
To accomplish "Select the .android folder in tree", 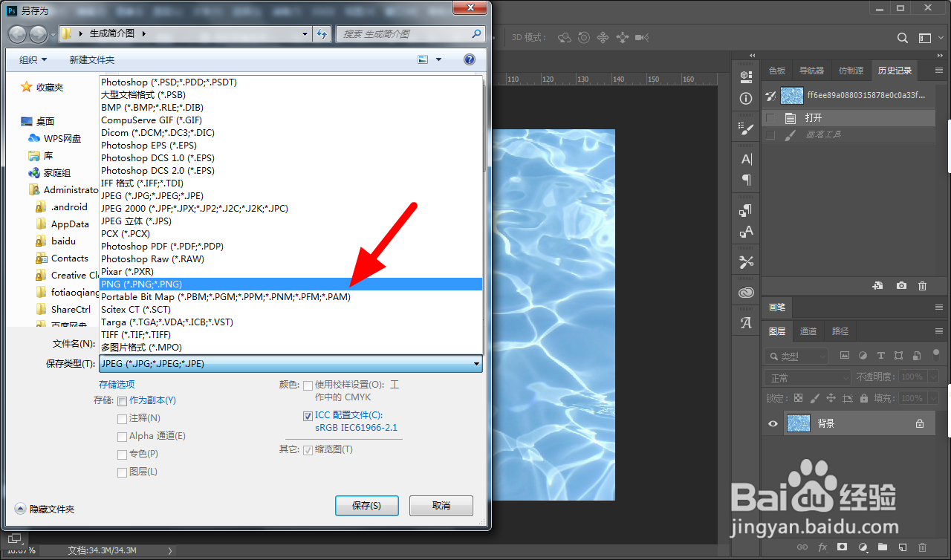I will pos(62,206).
